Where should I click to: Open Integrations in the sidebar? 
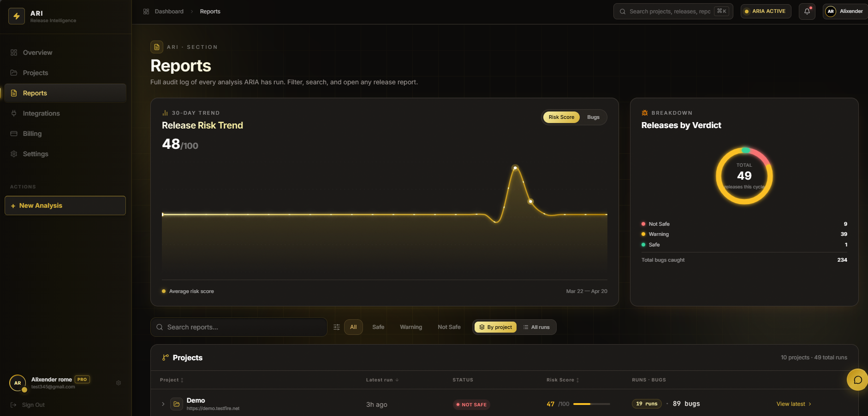click(x=65, y=113)
